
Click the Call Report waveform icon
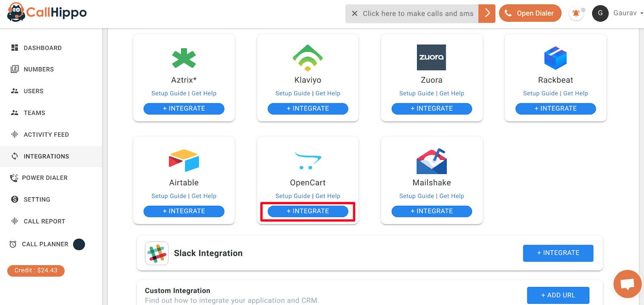pos(15,221)
